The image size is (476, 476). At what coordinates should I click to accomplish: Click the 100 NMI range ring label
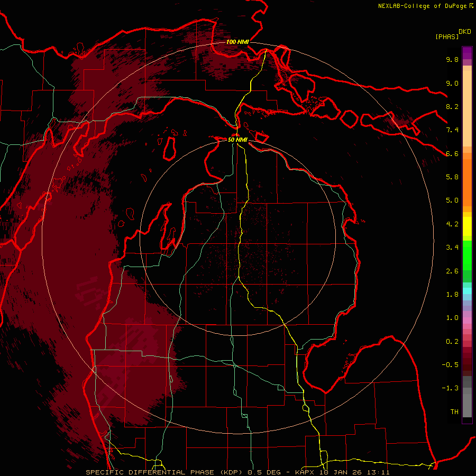tap(237, 42)
